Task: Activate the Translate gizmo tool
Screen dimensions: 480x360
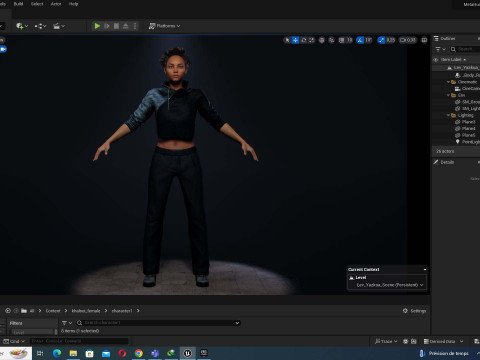Action: point(295,40)
